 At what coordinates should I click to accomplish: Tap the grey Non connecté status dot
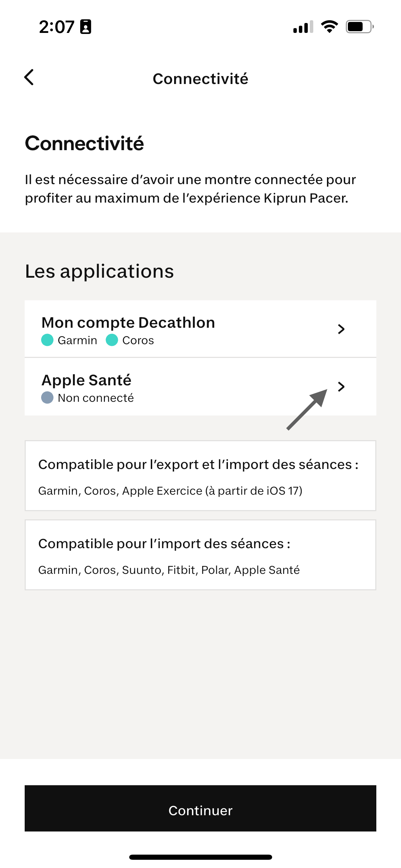pyautogui.click(x=47, y=398)
